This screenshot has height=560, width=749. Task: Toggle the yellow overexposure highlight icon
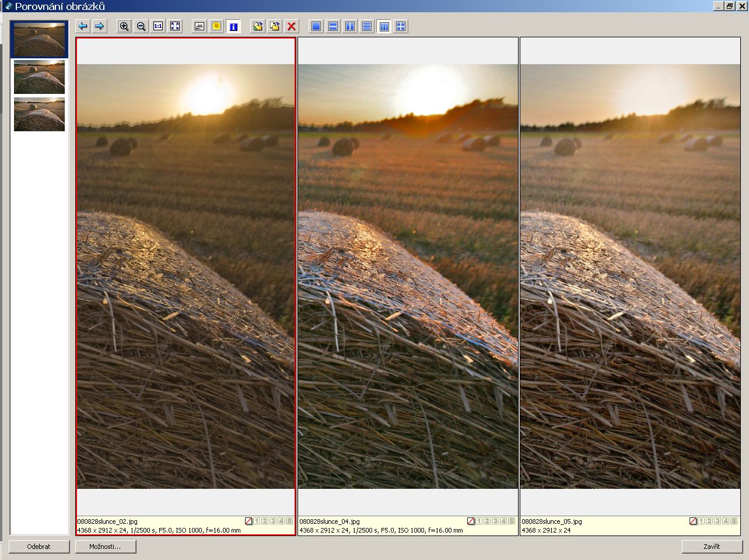pyautogui.click(x=216, y=26)
